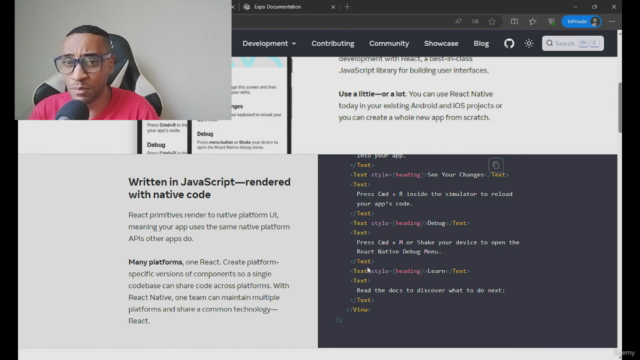
Task: Click the page vertical scrollbar thumb
Action: 620,107
